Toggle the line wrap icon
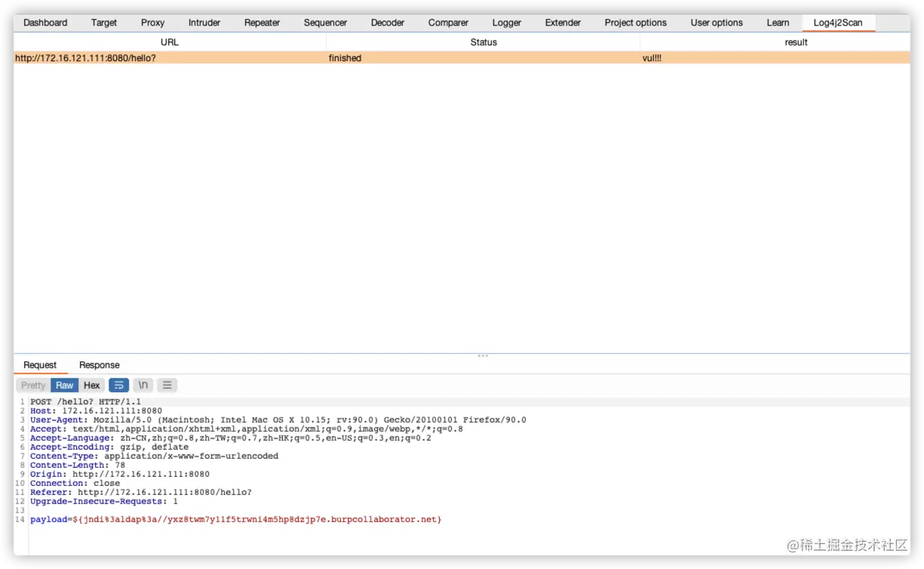The width and height of the screenshot is (924, 569). (x=119, y=385)
